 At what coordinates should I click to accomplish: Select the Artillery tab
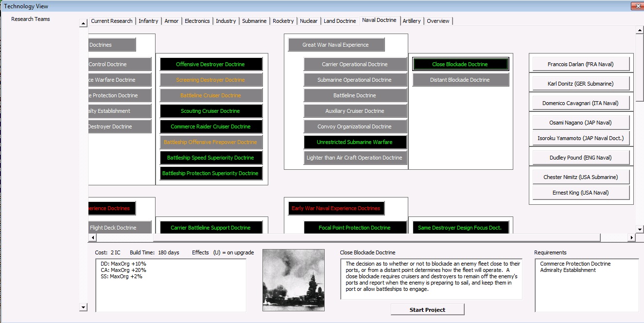(412, 21)
